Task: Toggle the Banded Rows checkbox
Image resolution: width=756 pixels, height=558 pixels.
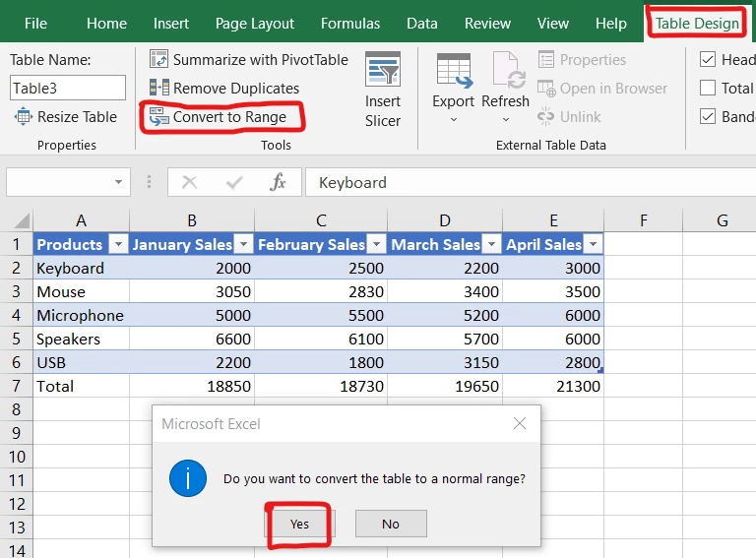Action: click(x=707, y=117)
